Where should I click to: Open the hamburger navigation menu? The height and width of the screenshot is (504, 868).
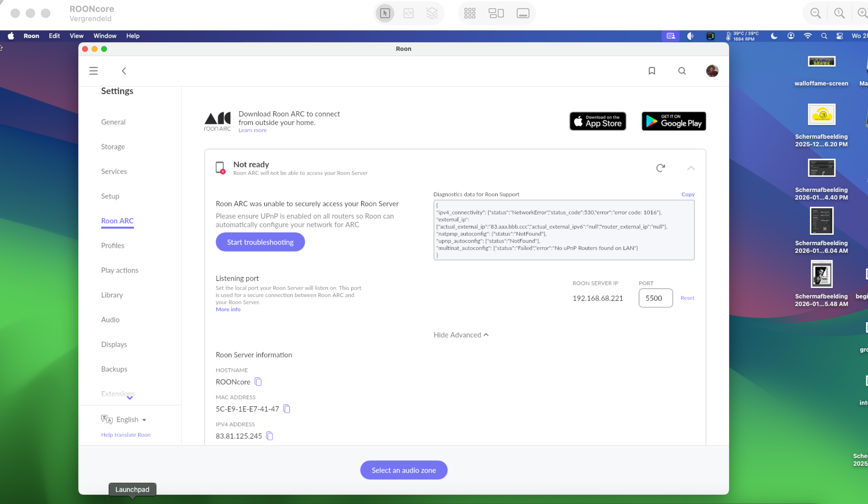coord(93,71)
